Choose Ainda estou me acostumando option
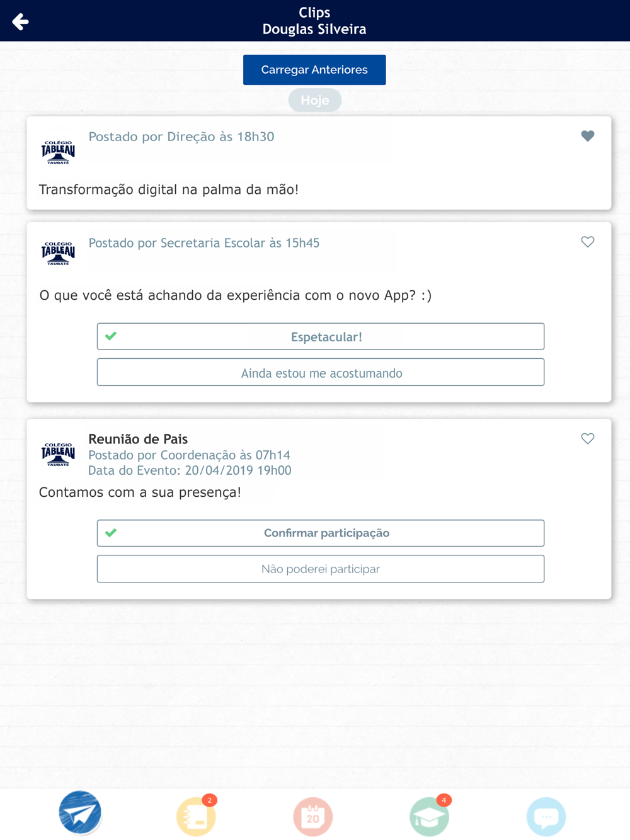The height and width of the screenshot is (840, 630). [x=321, y=372]
